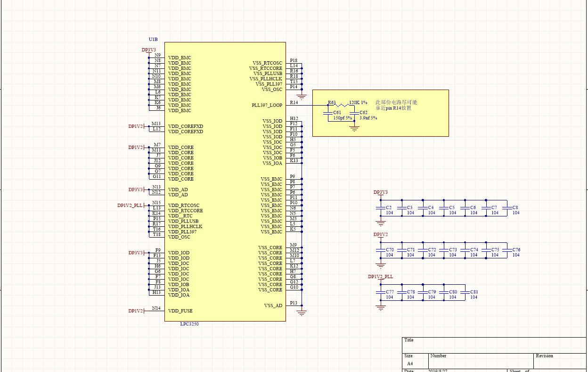
Task: Click the VDD_PLLUSB pin label
Action: (x=183, y=221)
